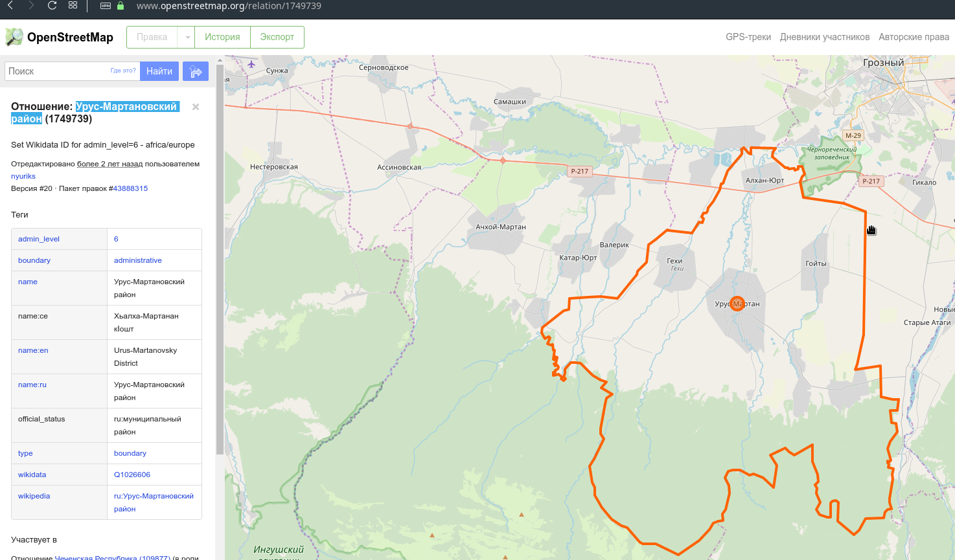
Task: Open the browser speed dial grid icon
Action: point(73,6)
